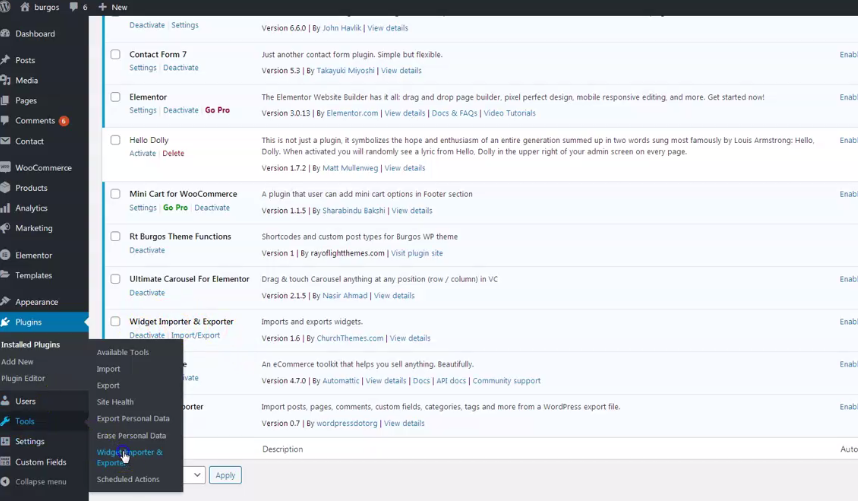
Task: Click the Products box icon
Action: pos(5,188)
